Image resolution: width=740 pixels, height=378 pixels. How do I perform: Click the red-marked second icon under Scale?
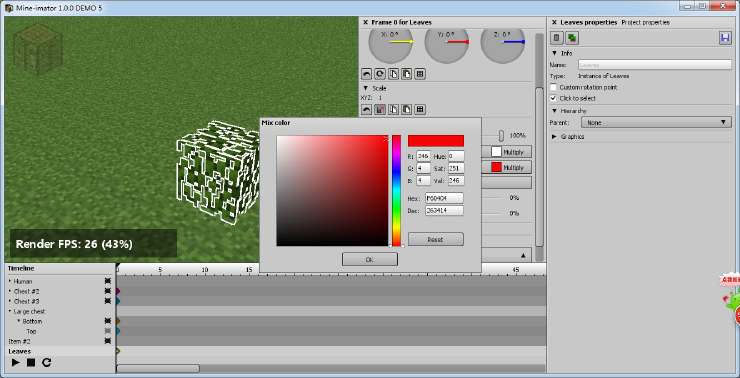[379, 110]
